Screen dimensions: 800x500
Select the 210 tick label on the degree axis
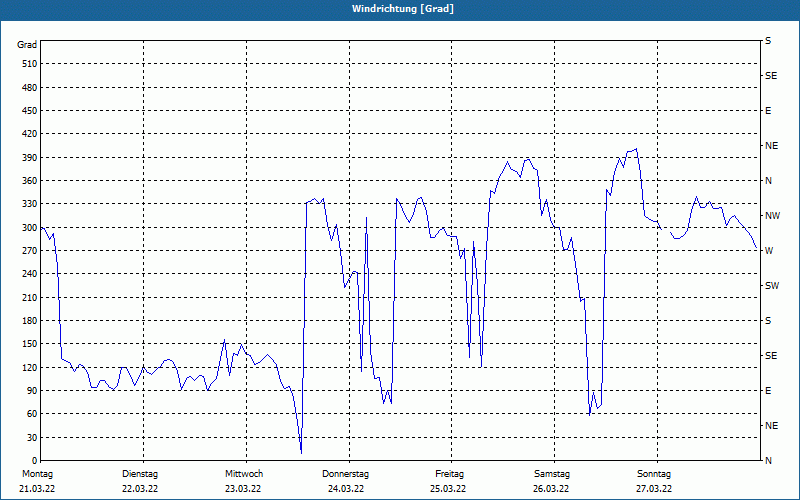click(x=29, y=297)
